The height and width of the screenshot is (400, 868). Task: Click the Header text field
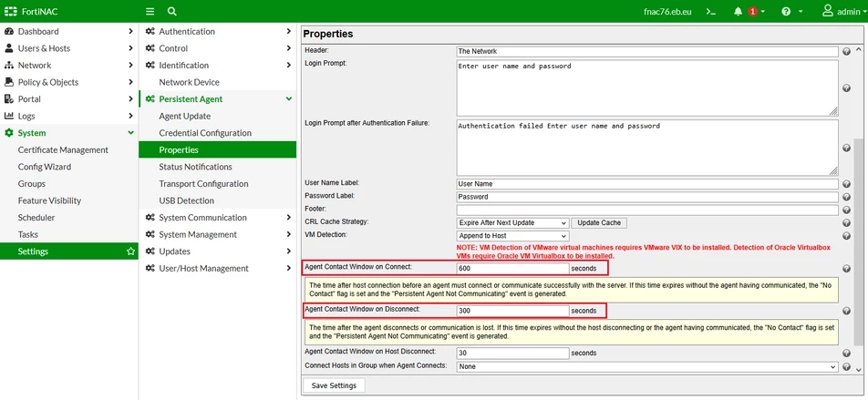tap(647, 51)
